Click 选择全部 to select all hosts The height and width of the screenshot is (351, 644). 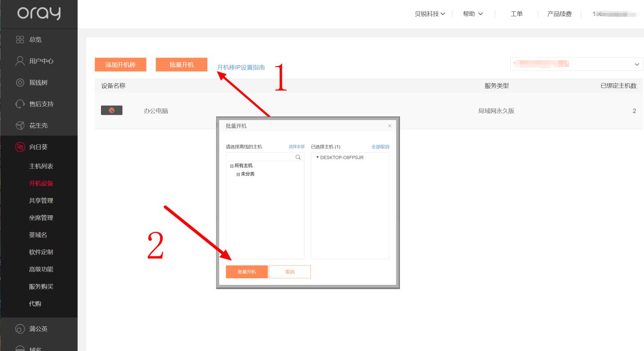click(x=296, y=147)
